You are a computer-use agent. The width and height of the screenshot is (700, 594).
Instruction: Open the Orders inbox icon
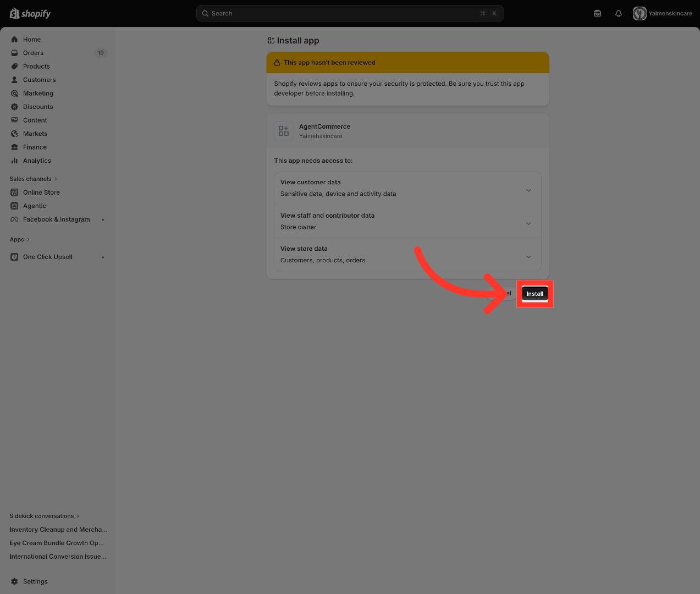(14, 53)
